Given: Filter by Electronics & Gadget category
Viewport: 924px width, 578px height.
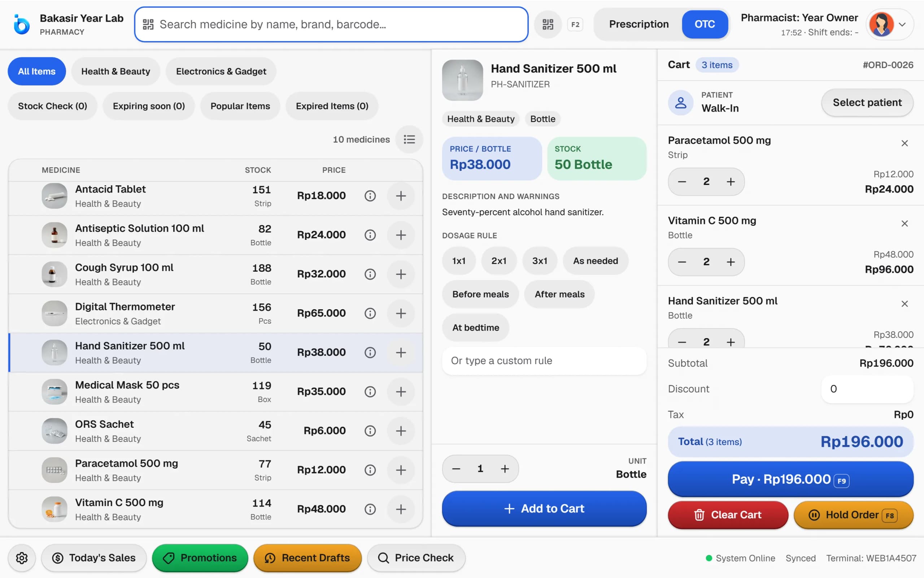Looking at the screenshot, I should [x=221, y=72].
